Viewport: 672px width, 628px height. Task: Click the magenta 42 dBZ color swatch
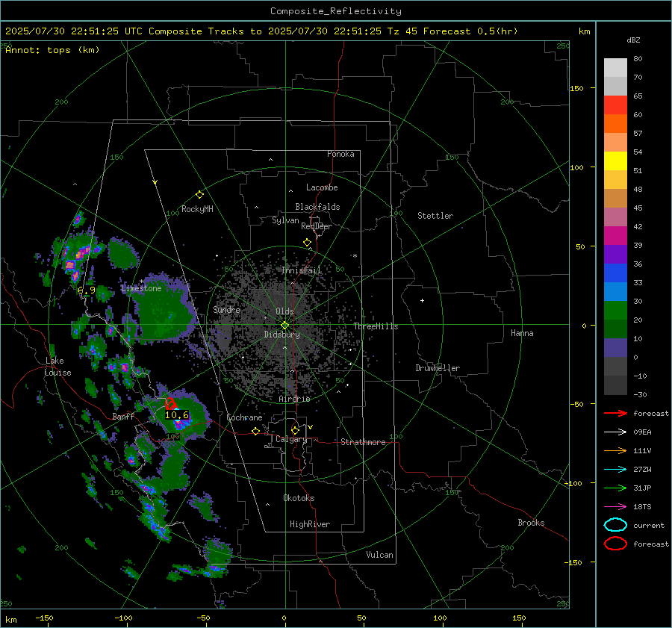coord(615,235)
